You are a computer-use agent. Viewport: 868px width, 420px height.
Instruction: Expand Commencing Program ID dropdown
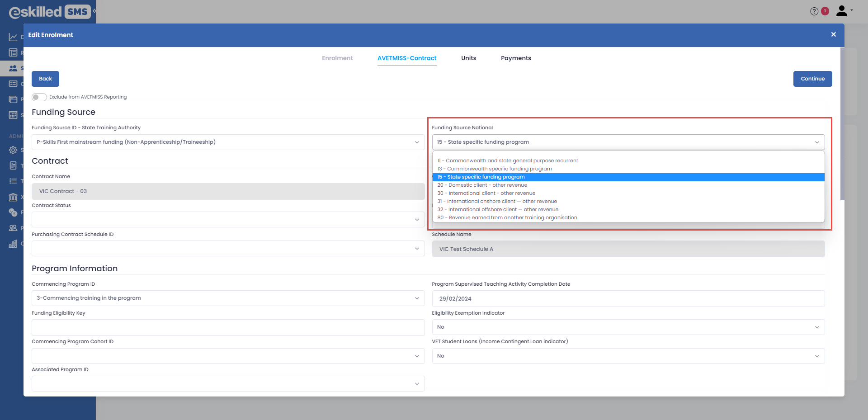pyautogui.click(x=228, y=298)
